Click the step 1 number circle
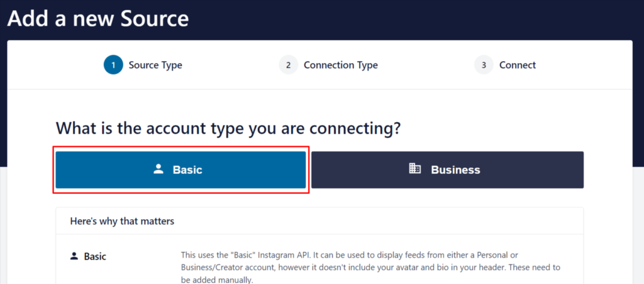The image size is (644, 284). (x=113, y=65)
